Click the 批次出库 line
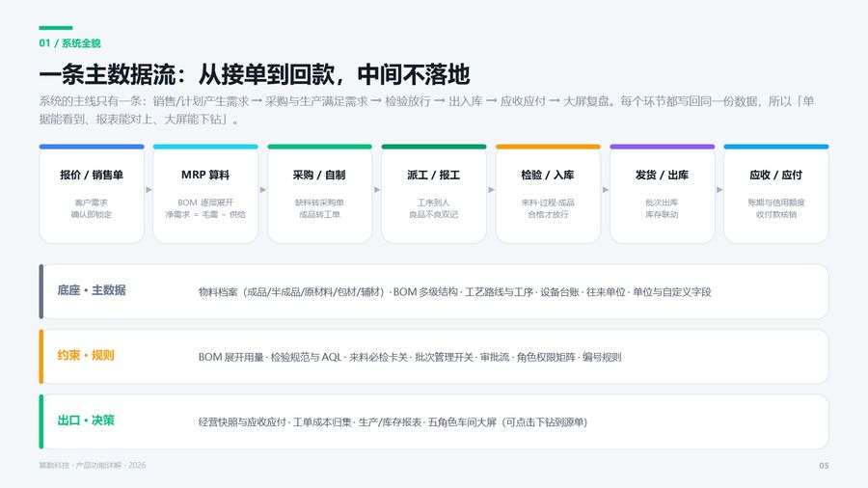This screenshot has height=488, width=868. point(662,203)
